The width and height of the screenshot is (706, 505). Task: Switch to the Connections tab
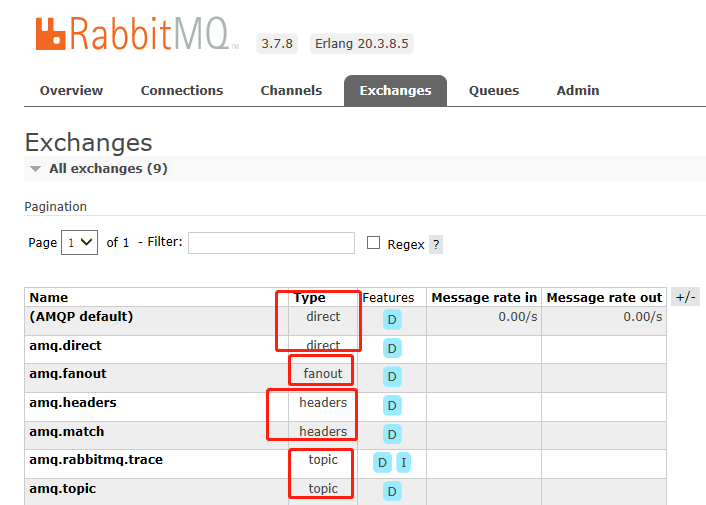[x=182, y=90]
